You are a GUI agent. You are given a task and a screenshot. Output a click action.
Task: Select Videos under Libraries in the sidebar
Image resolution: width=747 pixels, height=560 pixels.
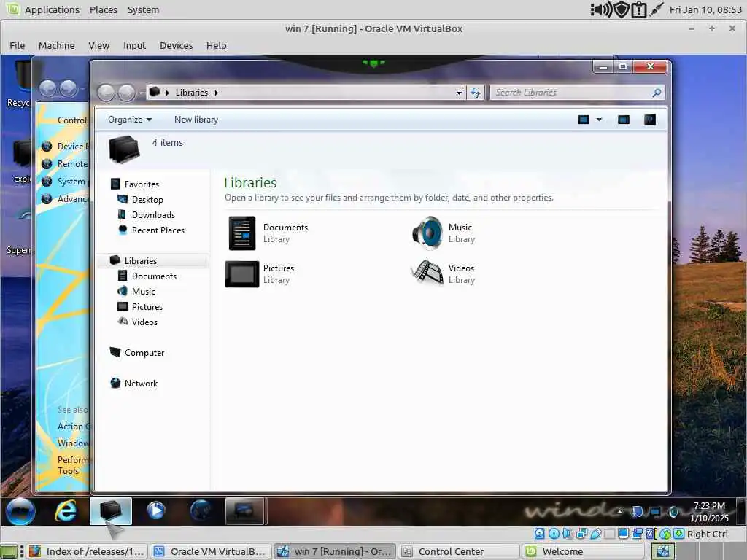pyautogui.click(x=144, y=322)
